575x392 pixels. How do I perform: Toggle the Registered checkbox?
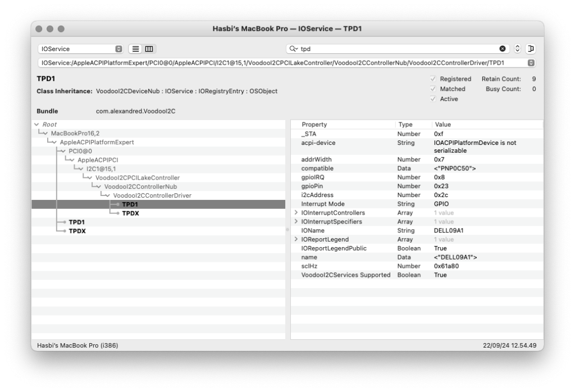click(x=433, y=79)
